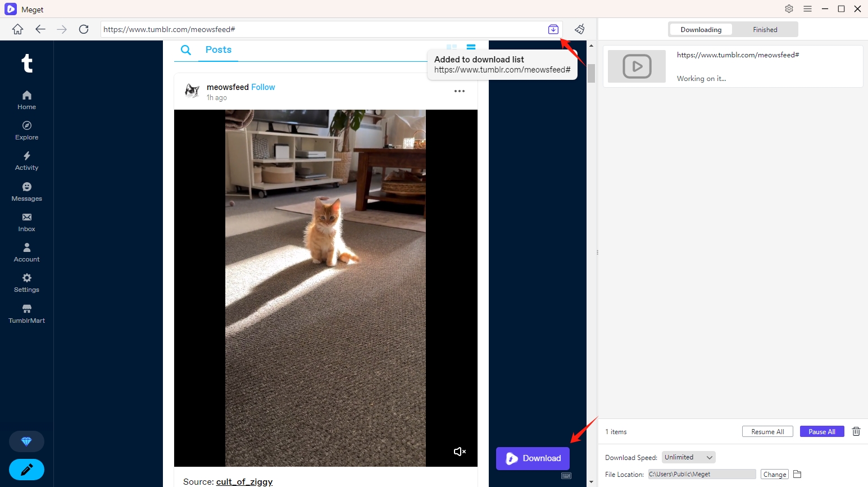The height and width of the screenshot is (487, 868).
Task: Open meowsfeed avatar profile
Action: click(x=192, y=91)
